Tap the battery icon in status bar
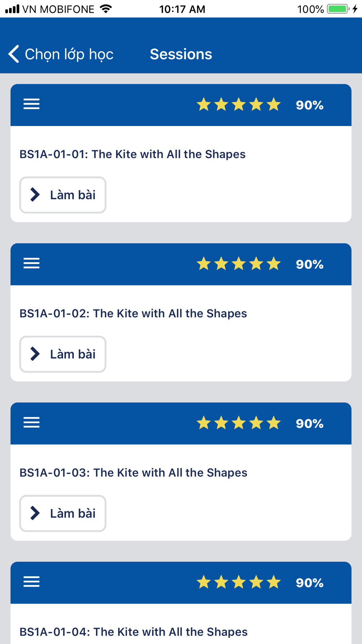This screenshot has width=362, height=644. tap(337, 9)
